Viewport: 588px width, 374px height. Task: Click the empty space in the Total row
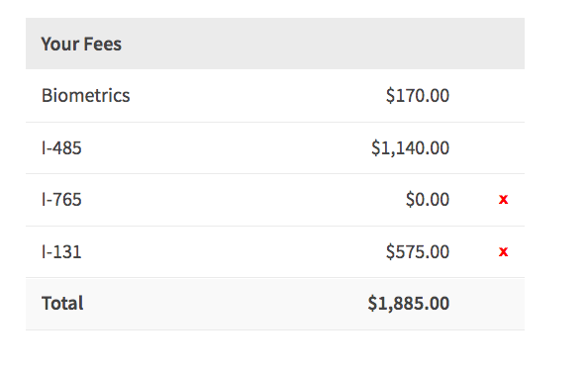pyautogui.click(x=226, y=303)
